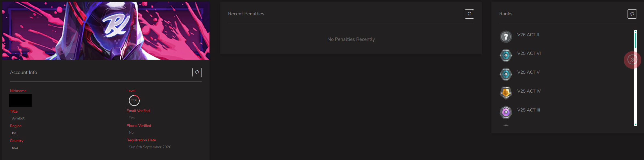Viewport: 644px width, 160px height.
Task: Click the Ranks scrollbar thumb
Action: 635,40
